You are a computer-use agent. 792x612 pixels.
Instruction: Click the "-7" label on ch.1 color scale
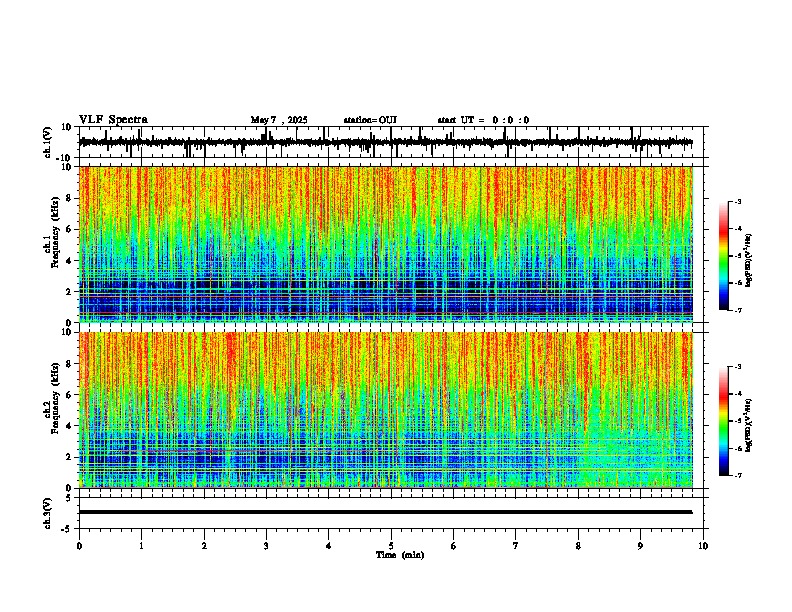[x=738, y=310]
